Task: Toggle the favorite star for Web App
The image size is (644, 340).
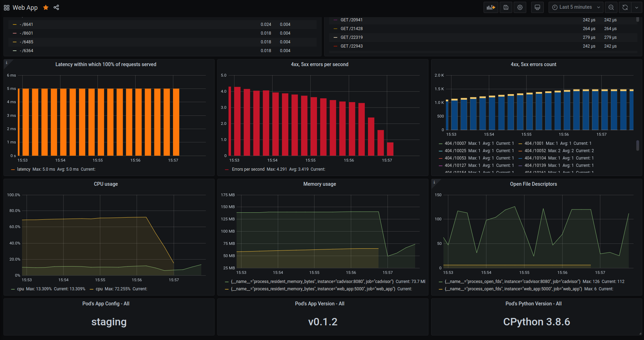Action: tap(46, 7)
